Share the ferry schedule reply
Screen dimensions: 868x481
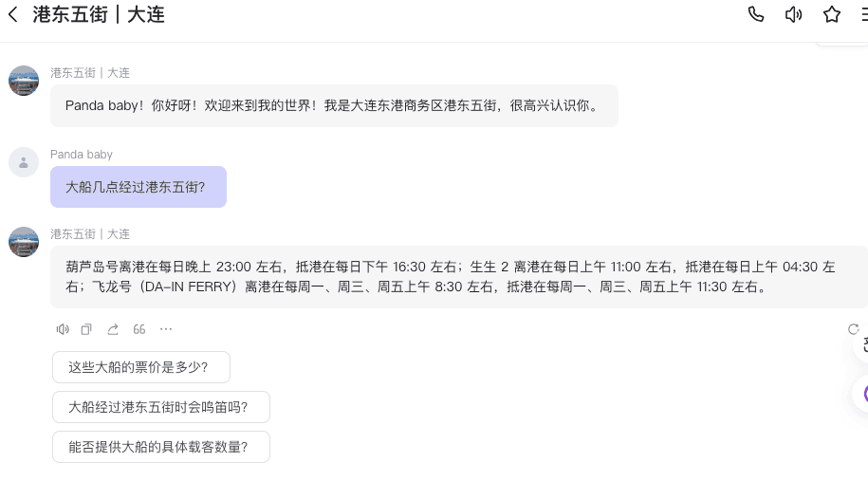point(113,329)
